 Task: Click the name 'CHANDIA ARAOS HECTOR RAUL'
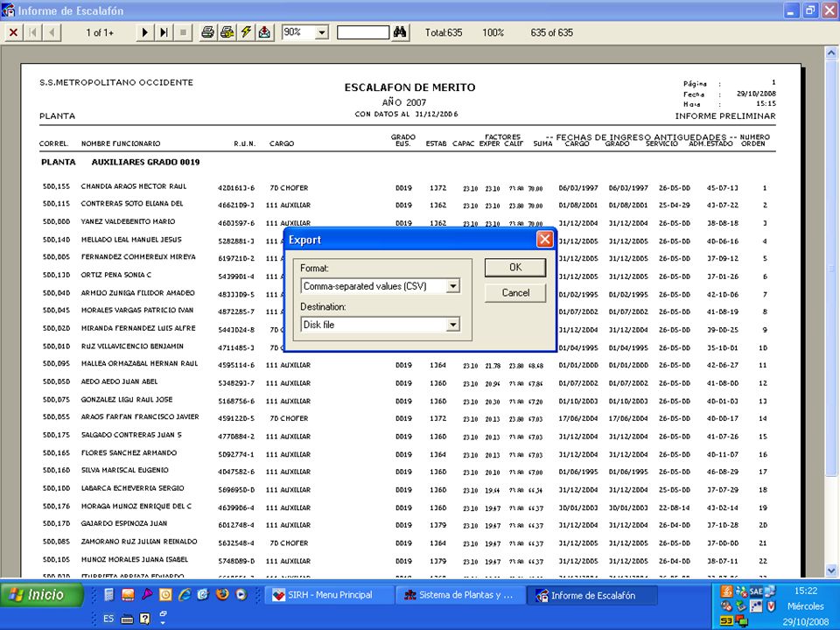134,186
